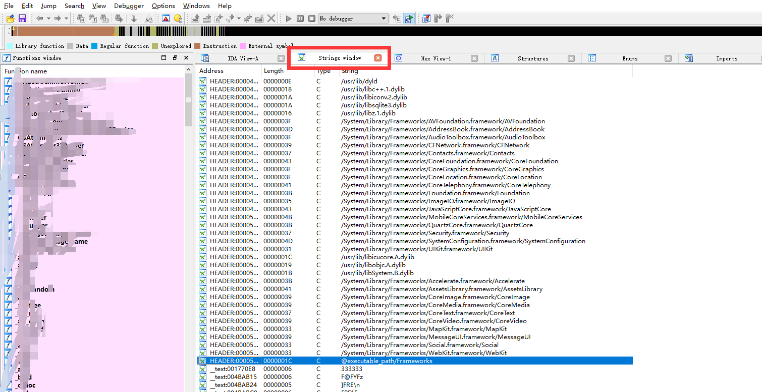Open the Options menu
This screenshot has height=392, width=762.
(x=163, y=6)
